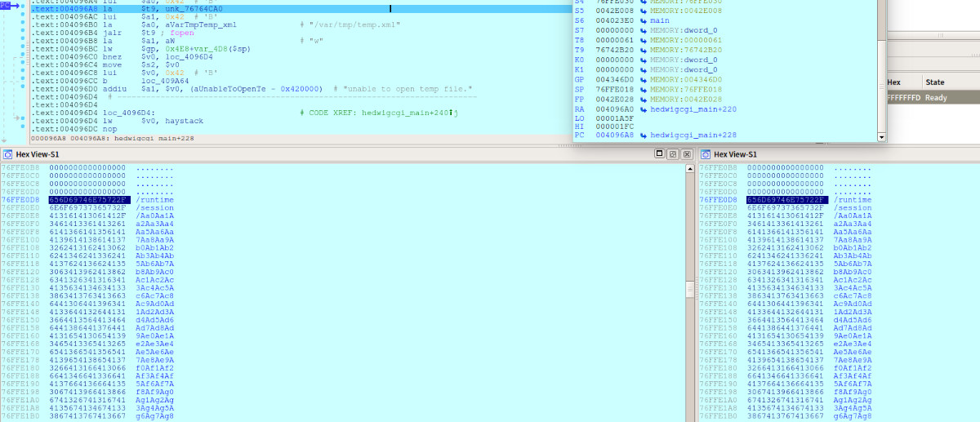Click the left hex view vertical scrollbar handle
Screen dimensions: 980x422
click(x=691, y=291)
